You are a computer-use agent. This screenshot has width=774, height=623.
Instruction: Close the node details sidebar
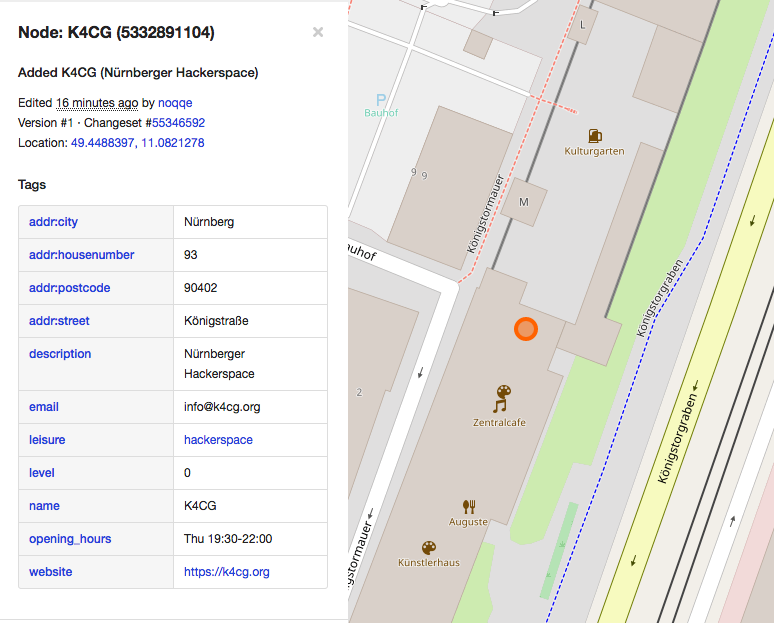318,32
